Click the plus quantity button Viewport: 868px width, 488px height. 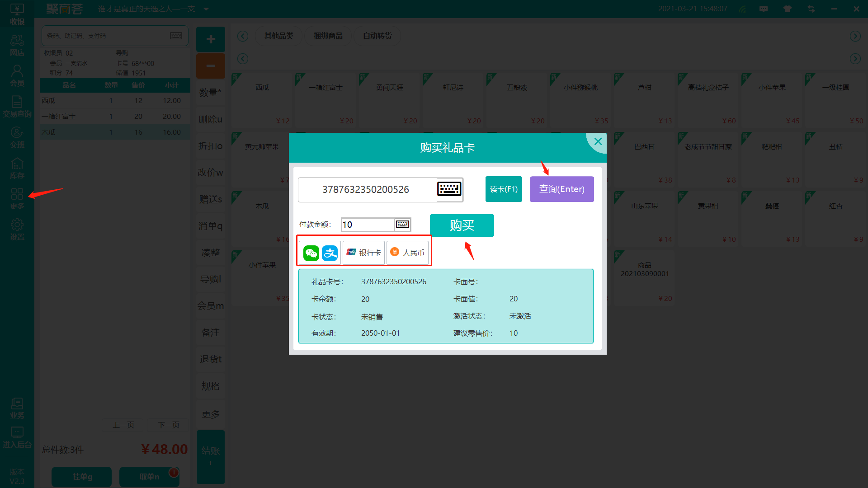coord(211,39)
